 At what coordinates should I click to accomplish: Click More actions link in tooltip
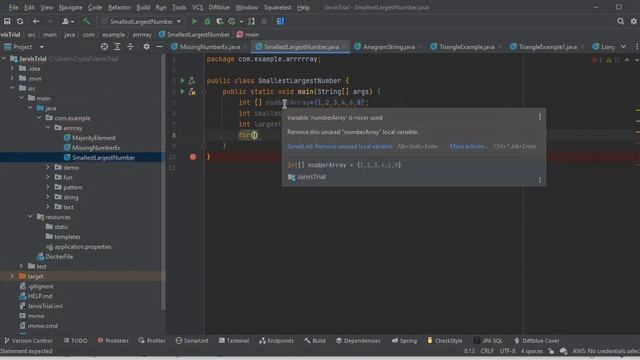(x=468, y=146)
